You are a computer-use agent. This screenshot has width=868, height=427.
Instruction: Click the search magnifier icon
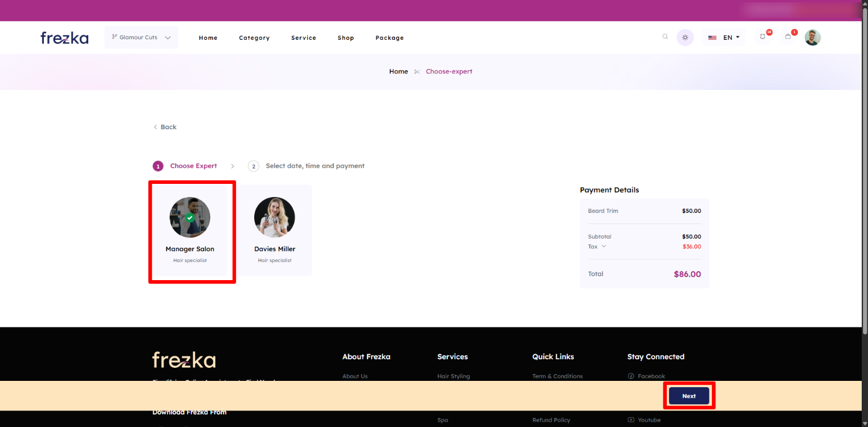pyautogui.click(x=665, y=37)
